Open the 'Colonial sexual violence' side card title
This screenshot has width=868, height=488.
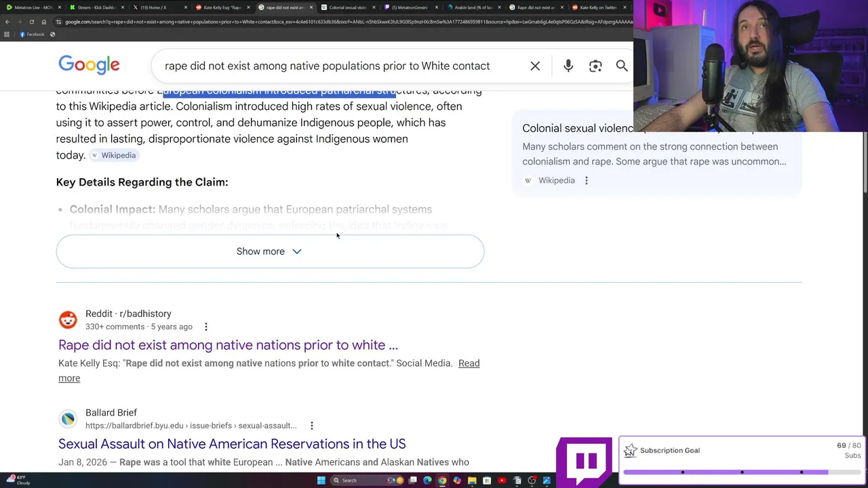[578, 128]
